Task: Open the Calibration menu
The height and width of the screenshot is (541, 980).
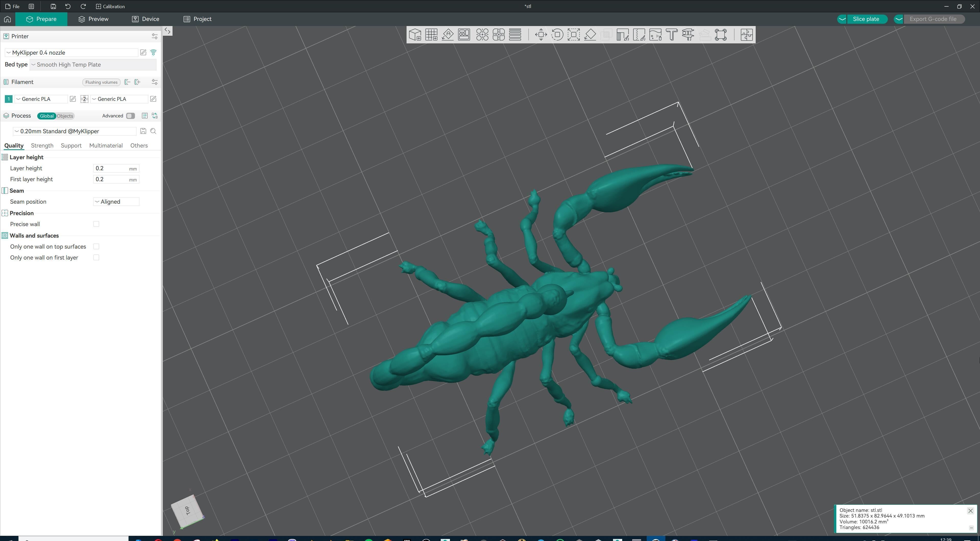Action: (110, 6)
